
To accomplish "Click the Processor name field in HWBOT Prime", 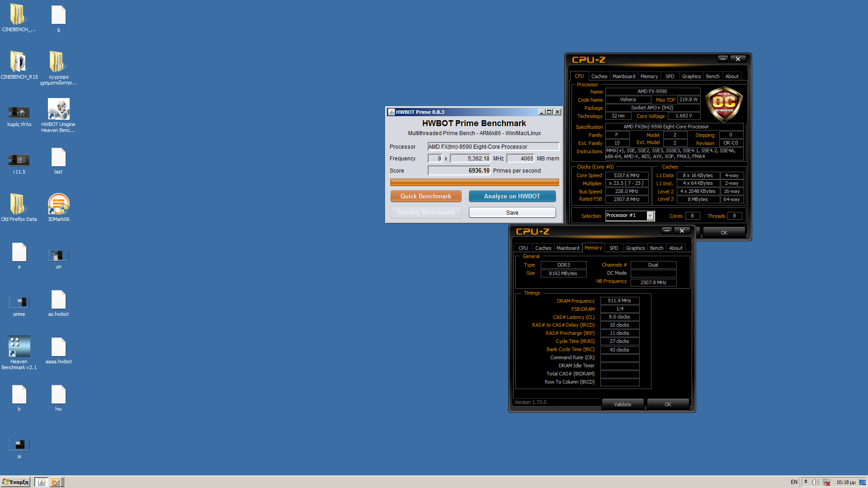I will pyautogui.click(x=493, y=146).
